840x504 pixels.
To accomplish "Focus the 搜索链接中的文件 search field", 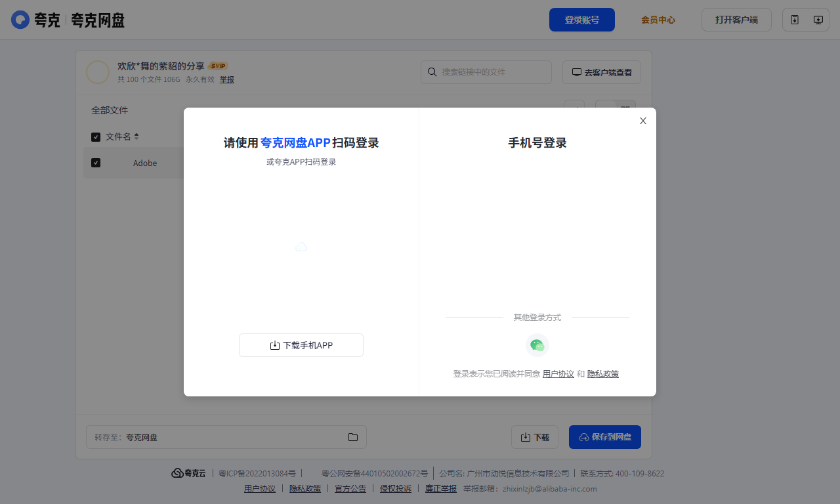I will (486, 72).
